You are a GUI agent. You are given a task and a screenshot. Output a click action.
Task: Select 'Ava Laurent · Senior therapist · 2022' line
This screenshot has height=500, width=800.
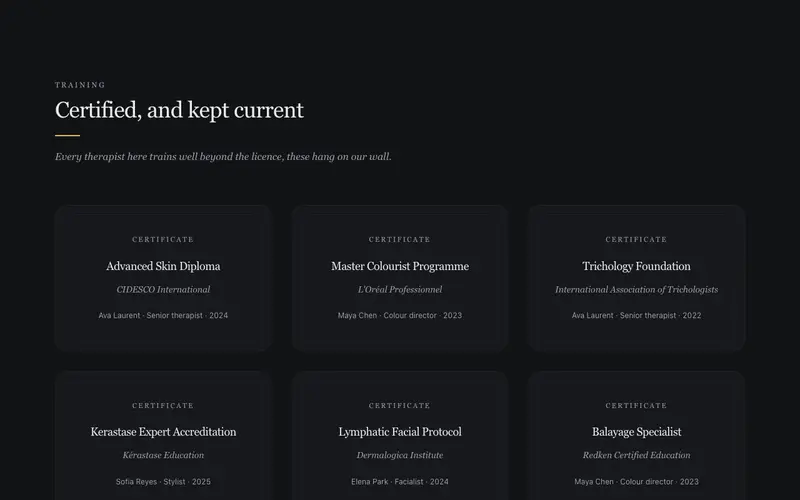click(x=636, y=315)
